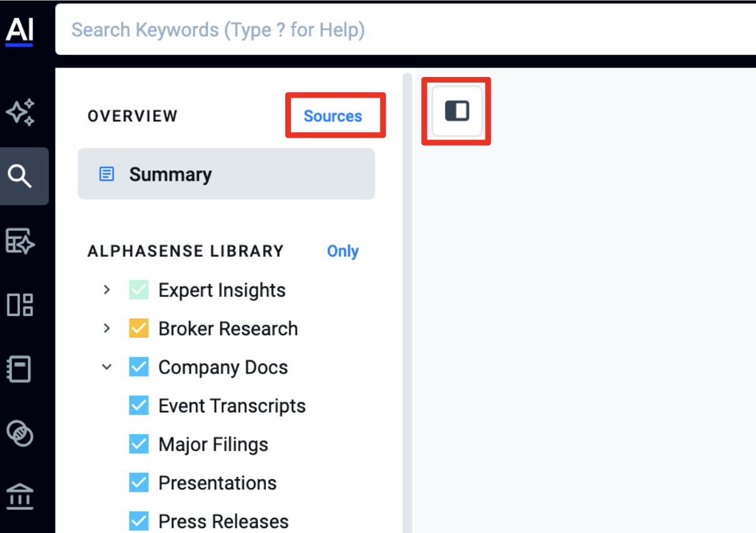Uncheck the Major Filings checkbox
756x533 pixels.
pos(139,445)
